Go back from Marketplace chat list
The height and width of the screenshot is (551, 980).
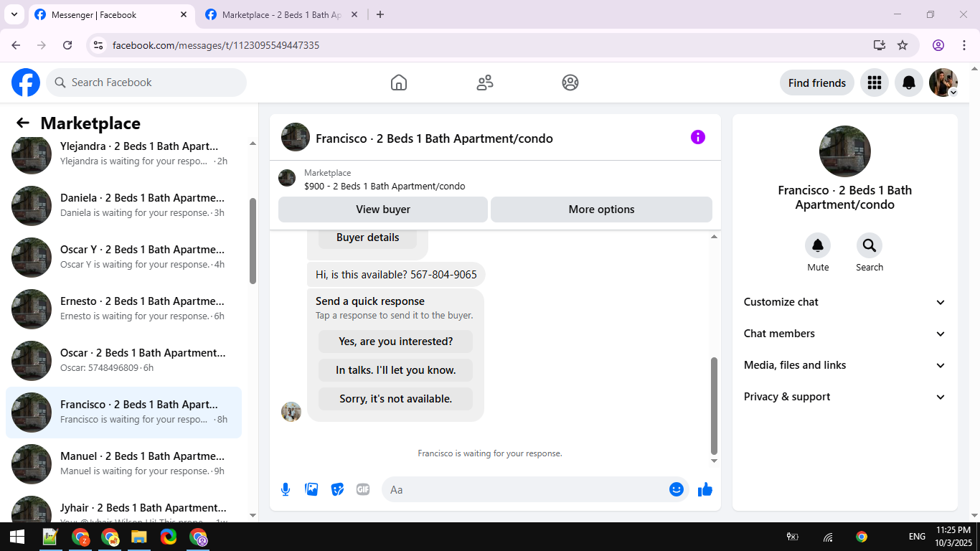point(23,123)
